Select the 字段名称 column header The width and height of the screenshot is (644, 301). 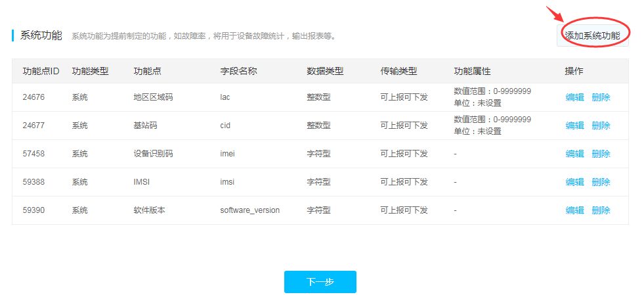(238, 71)
